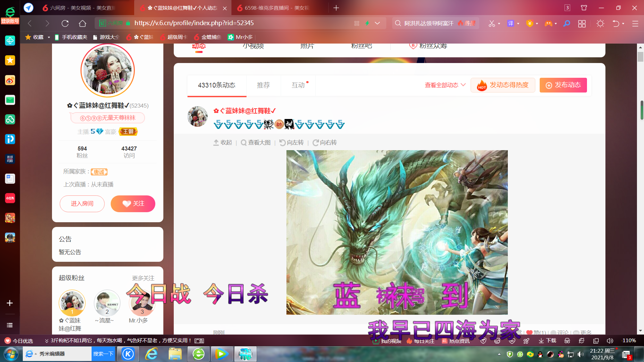Open the orange game controller icon
This screenshot has width=644, height=362.
click(548, 23)
